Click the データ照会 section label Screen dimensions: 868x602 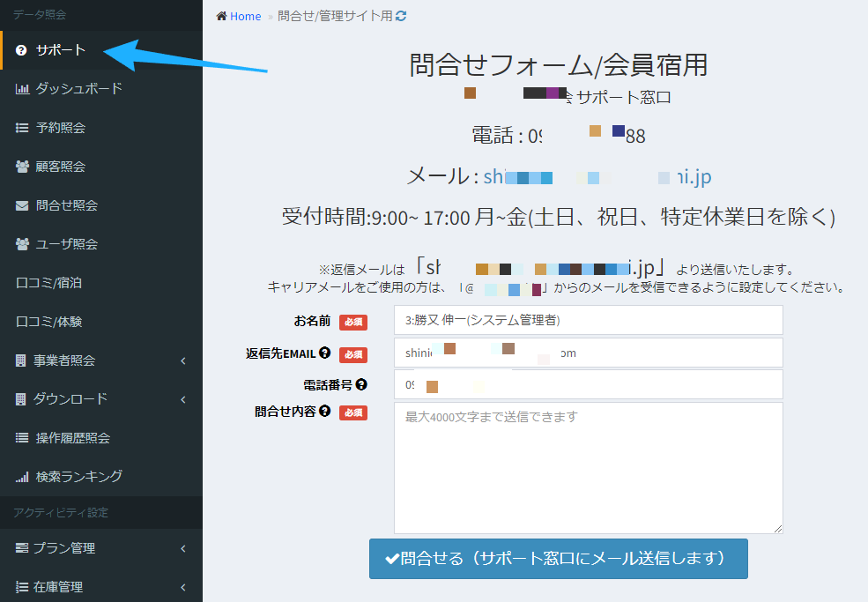coord(40,15)
